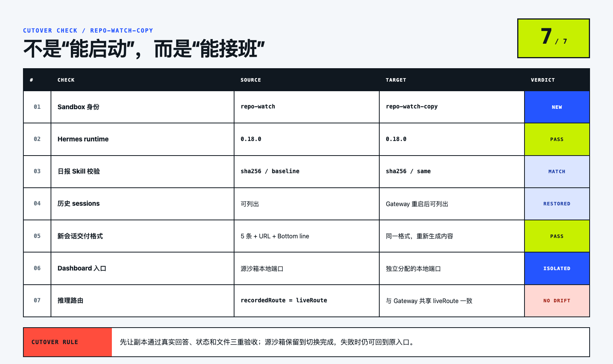Click the ISOLATED verdict badge

coord(557,269)
